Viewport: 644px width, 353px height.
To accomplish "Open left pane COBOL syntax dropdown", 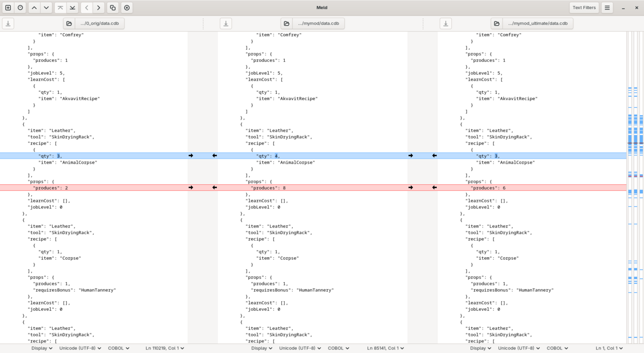I will 118,348.
